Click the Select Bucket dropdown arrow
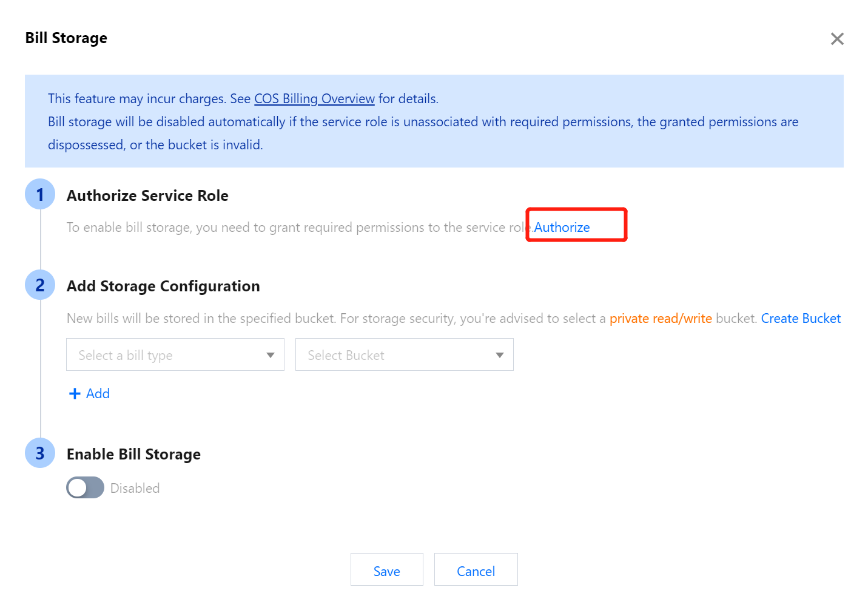 point(500,355)
